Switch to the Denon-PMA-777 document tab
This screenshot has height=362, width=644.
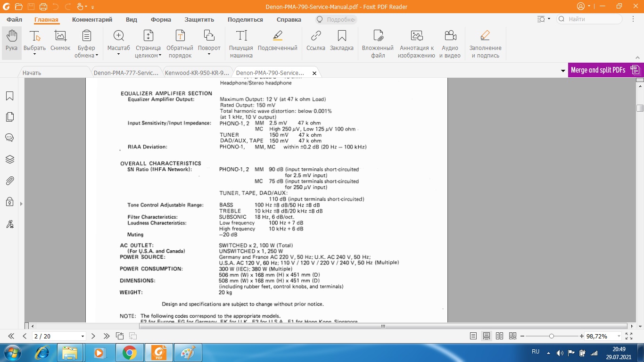point(126,73)
